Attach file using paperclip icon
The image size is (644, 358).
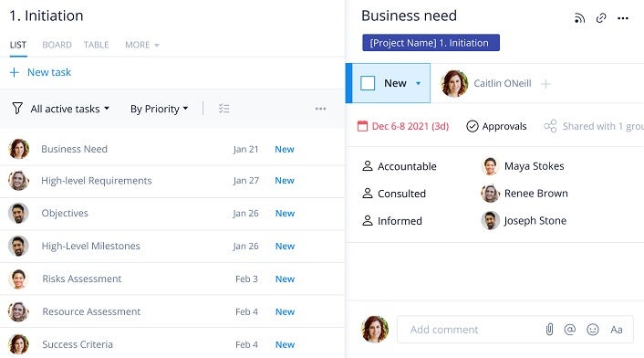point(549,329)
